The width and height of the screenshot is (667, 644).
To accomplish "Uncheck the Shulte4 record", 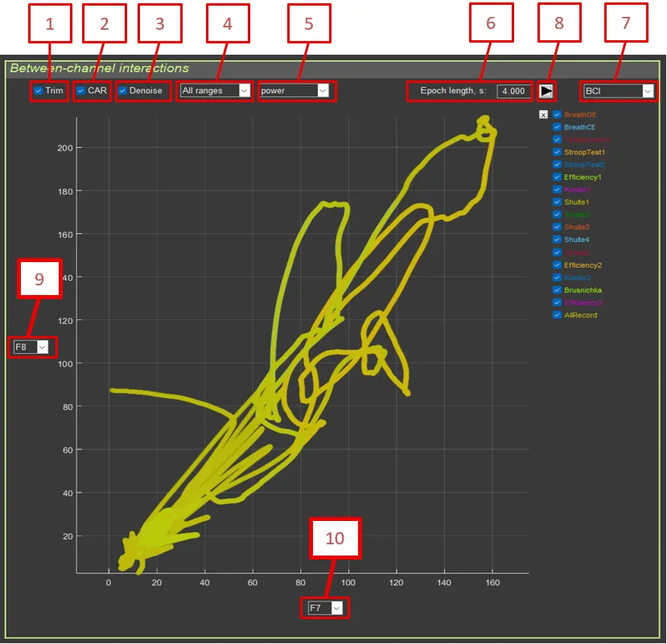I will 557,240.
